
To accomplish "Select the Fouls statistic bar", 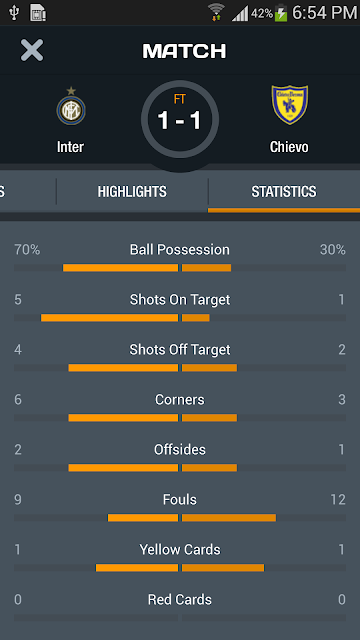I will pos(180,518).
